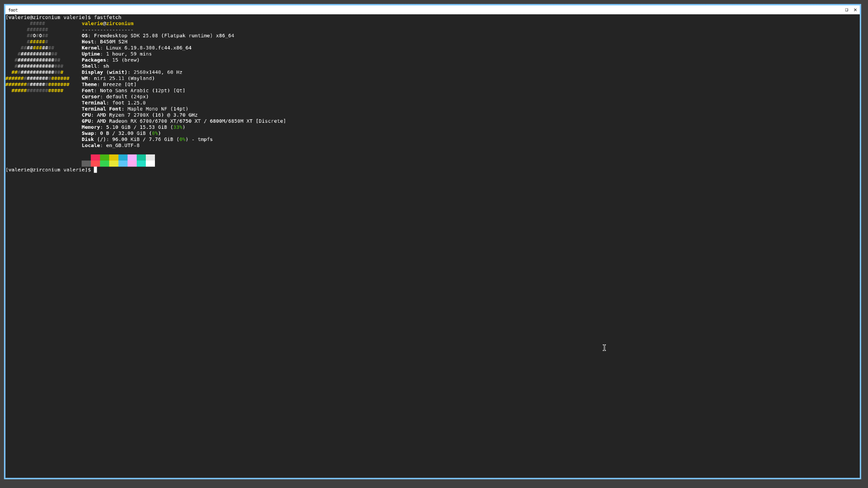This screenshot has width=868, height=488.
Task: Click the Kernel line with Linux version
Action: pyautogui.click(x=136, y=48)
